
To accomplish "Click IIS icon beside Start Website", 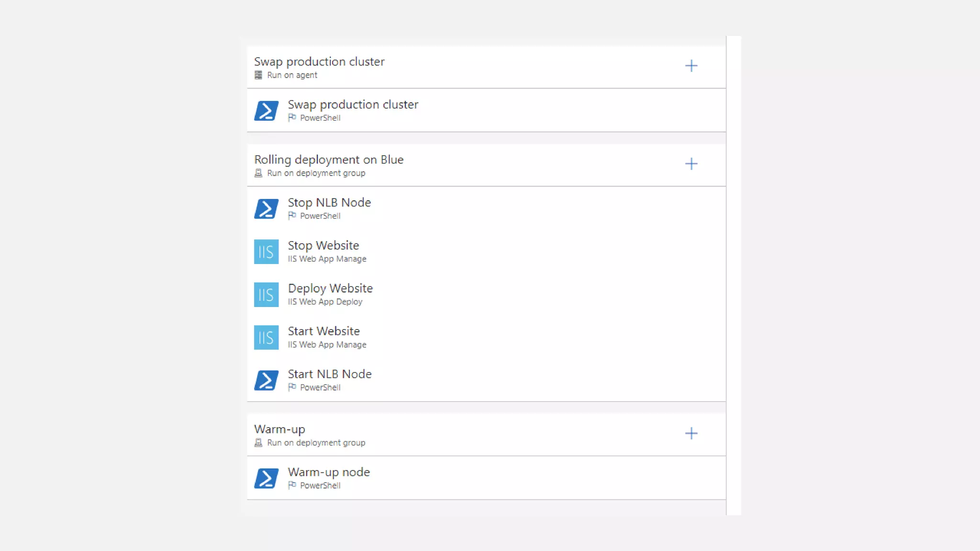I will (266, 338).
